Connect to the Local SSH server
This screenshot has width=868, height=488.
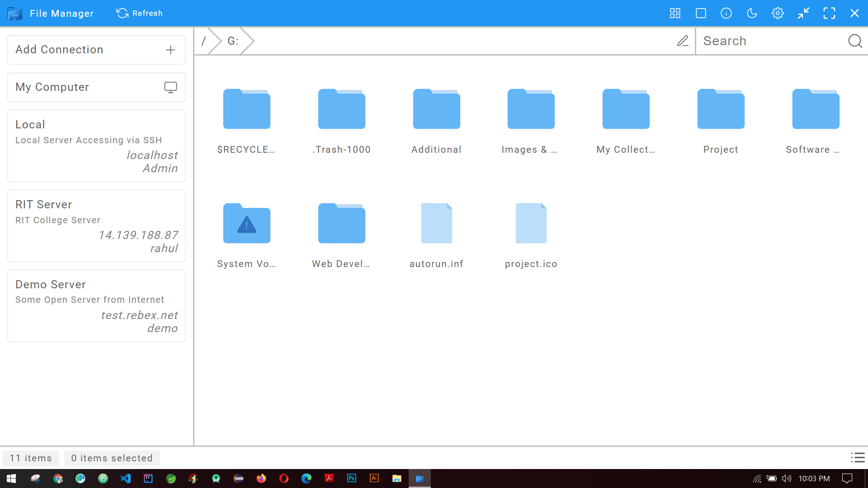tap(96, 145)
